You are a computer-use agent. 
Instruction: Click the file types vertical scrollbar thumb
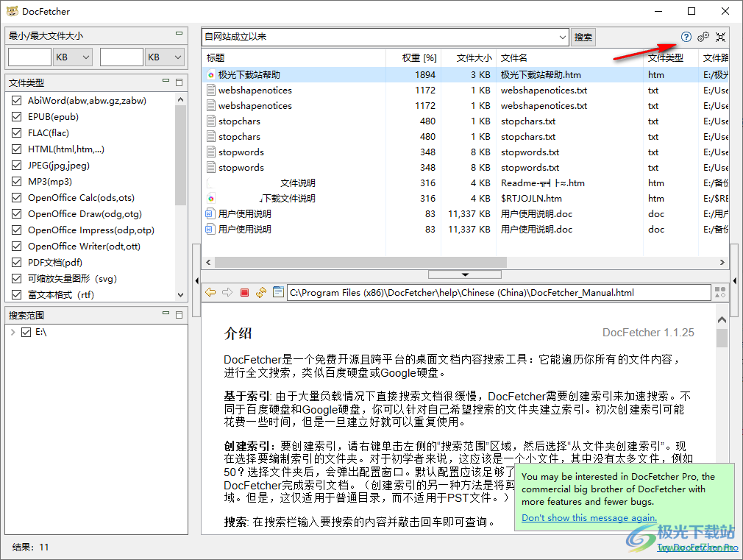(x=180, y=155)
